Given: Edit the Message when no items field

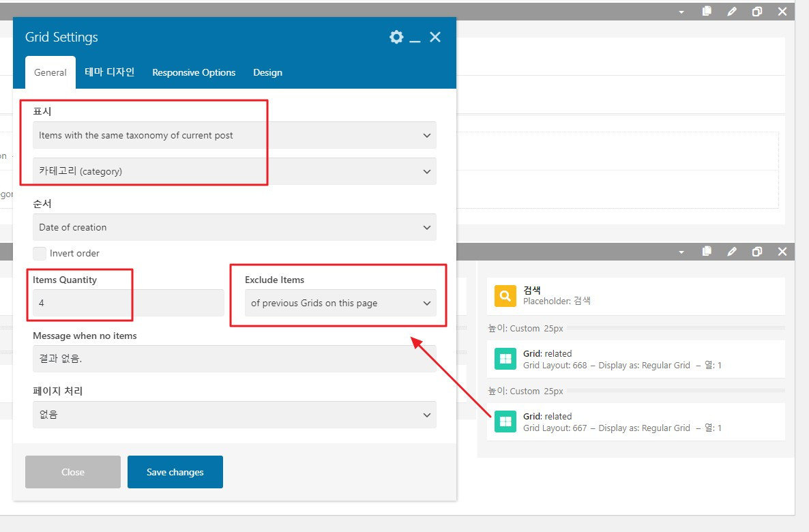Looking at the screenshot, I should 234,359.
